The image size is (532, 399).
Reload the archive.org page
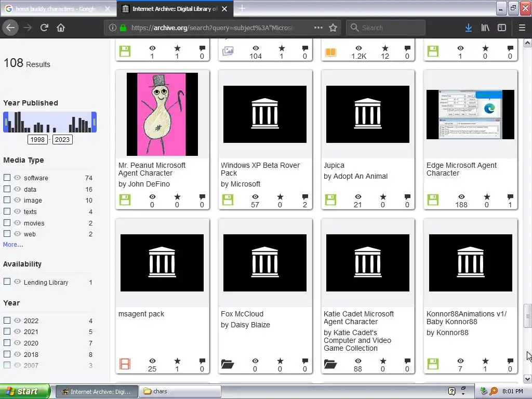(44, 28)
